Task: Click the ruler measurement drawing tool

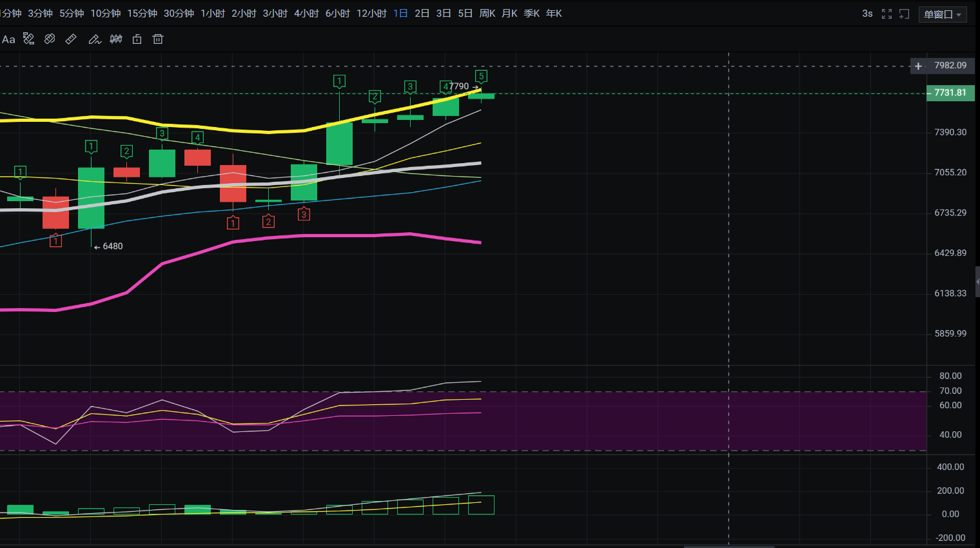Action: (71, 39)
